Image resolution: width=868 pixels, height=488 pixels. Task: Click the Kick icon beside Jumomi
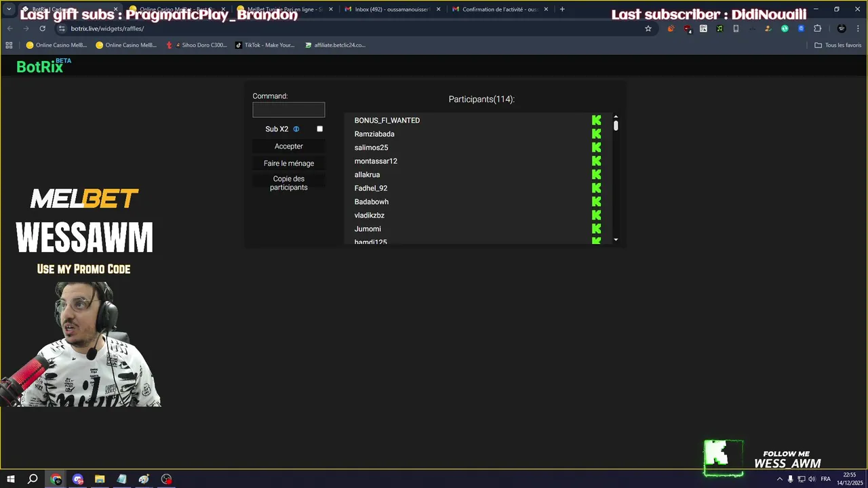(x=596, y=228)
